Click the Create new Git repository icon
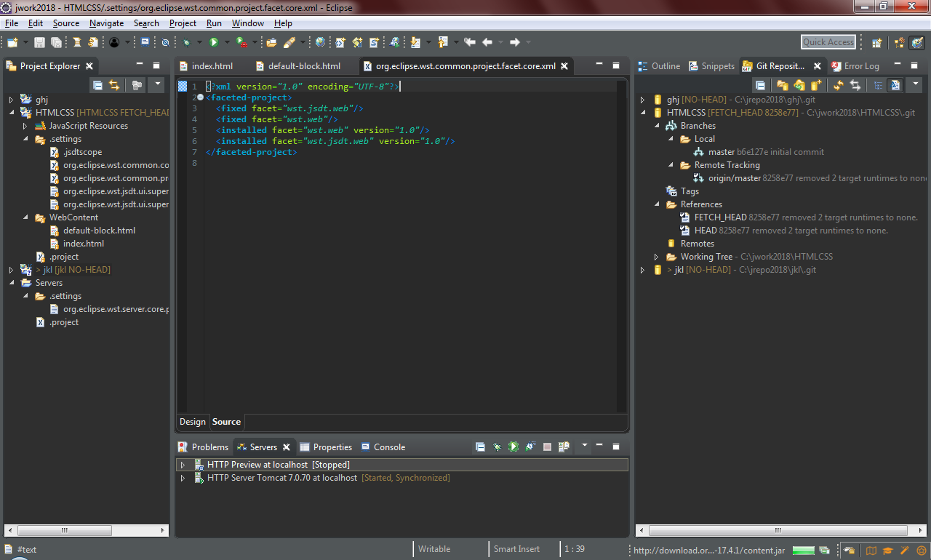This screenshot has height=560, width=931. pyautogui.click(x=816, y=85)
